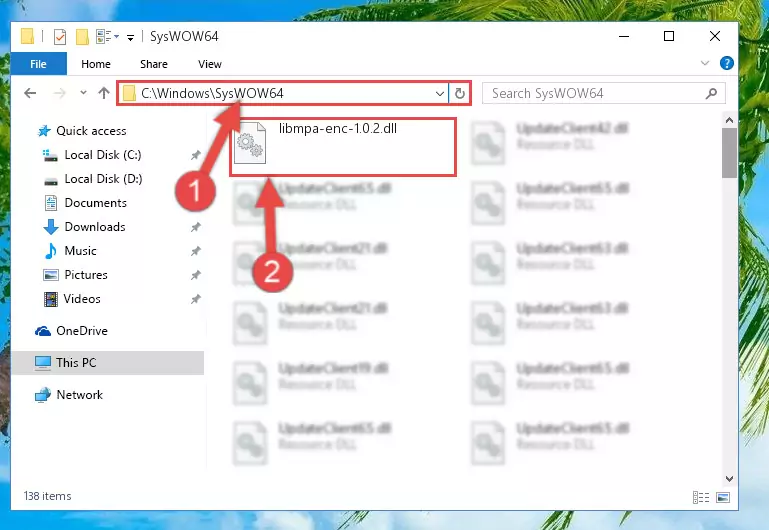This screenshot has height=530, width=769.
Task: Click the search magnifier icon
Action: (x=711, y=93)
